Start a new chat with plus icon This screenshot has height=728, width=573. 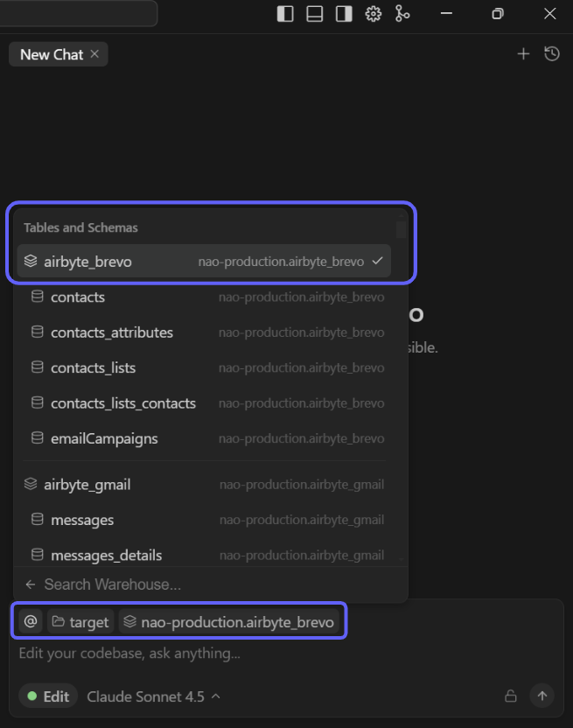coord(523,54)
